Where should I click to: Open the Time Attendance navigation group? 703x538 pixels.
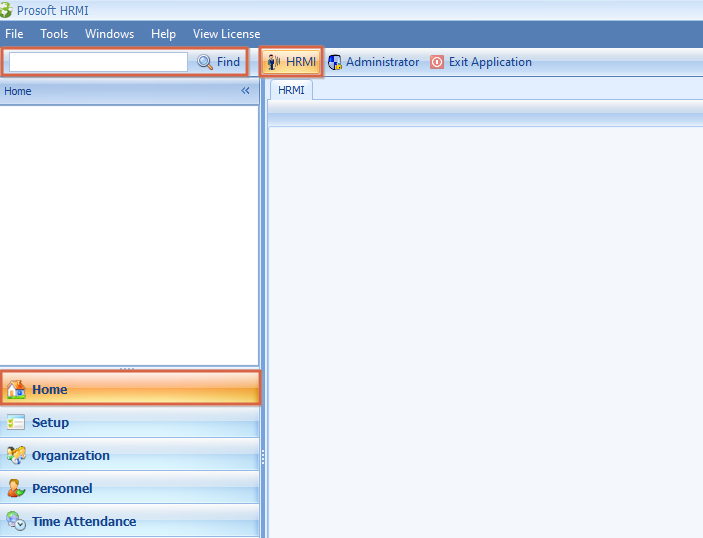click(x=130, y=521)
